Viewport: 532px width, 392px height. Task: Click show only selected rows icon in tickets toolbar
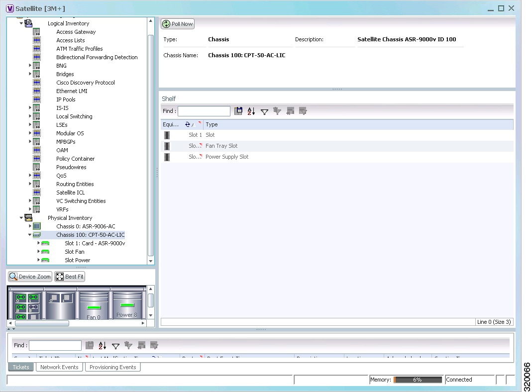[154, 345]
